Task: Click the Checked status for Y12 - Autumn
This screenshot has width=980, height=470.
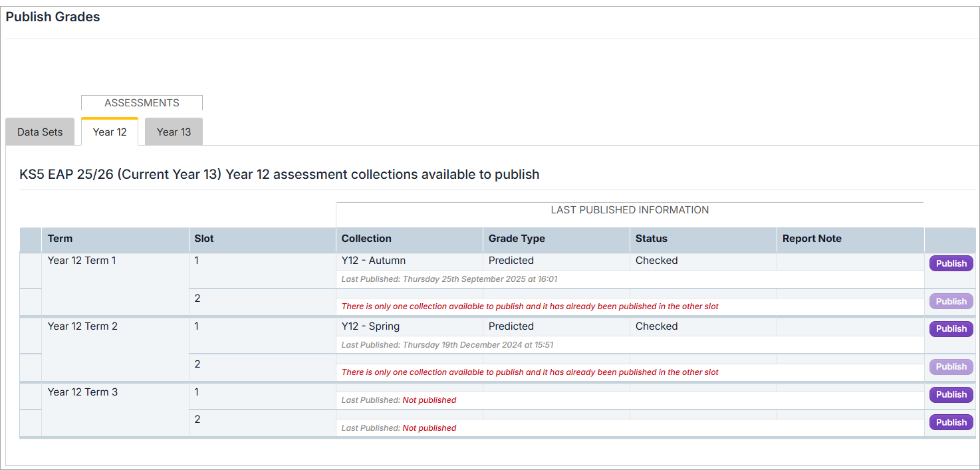Action: [x=656, y=261]
